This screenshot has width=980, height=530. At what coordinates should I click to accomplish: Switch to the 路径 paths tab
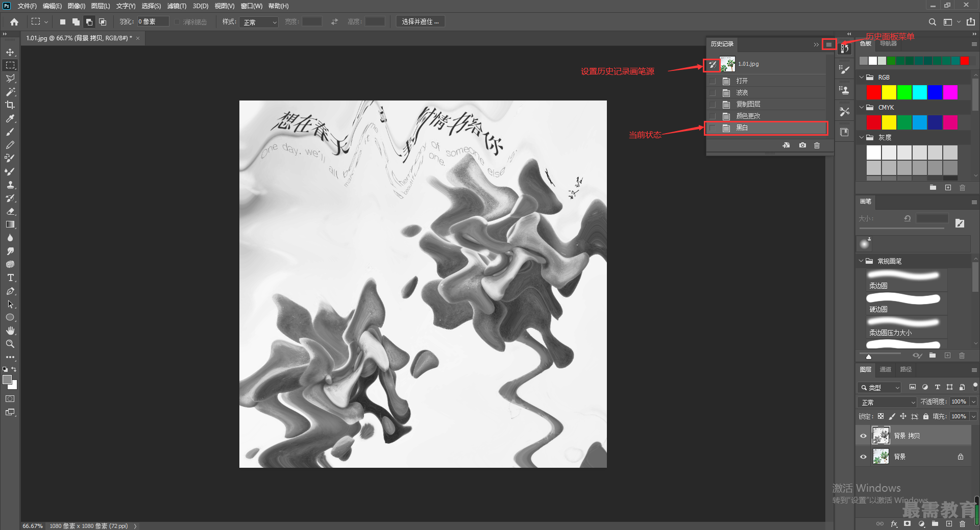(x=906, y=369)
